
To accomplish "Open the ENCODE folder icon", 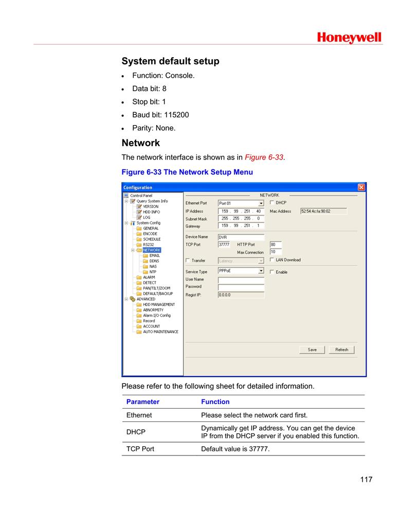I will [x=139, y=234].
